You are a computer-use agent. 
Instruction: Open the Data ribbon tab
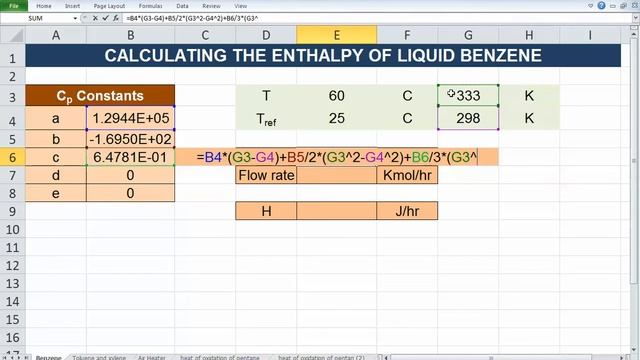(182, 6)
